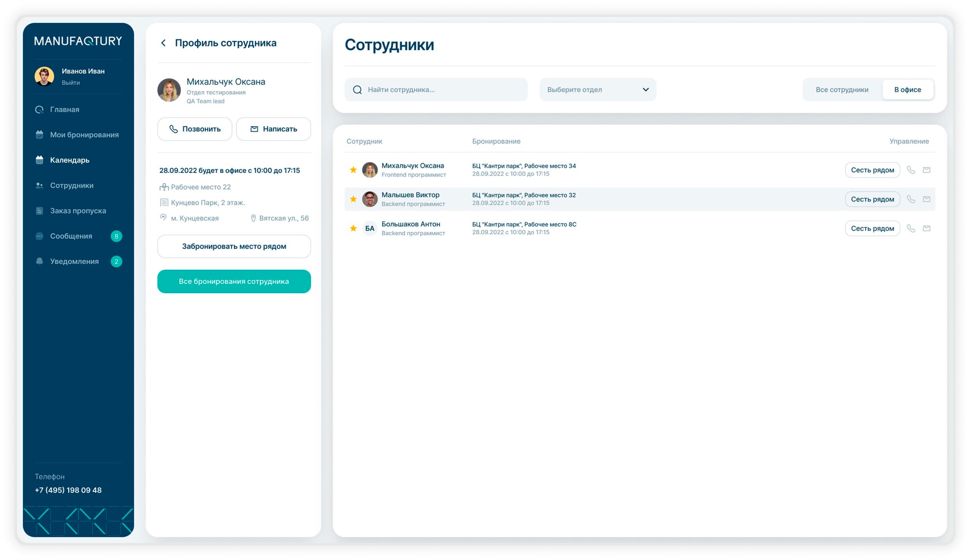
Task: Expand the Выберите отдел dropdown
Action: pyautogui.click(x=597, y=90)
